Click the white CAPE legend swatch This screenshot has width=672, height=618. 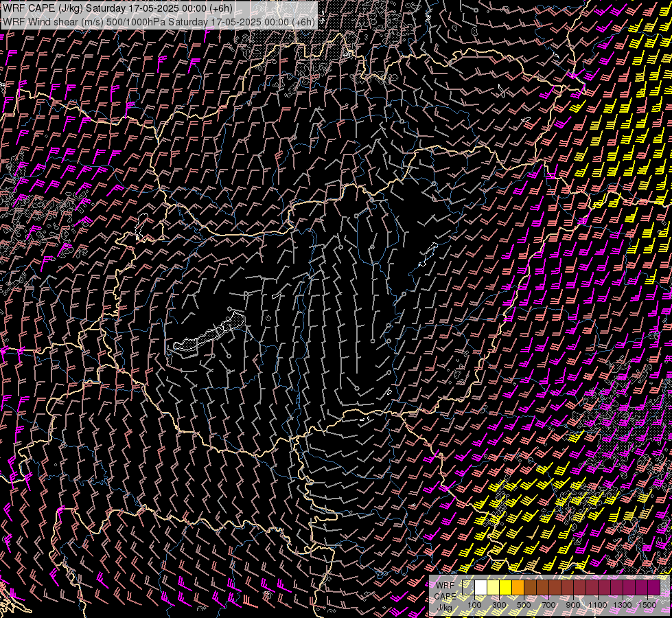[481, 587]
